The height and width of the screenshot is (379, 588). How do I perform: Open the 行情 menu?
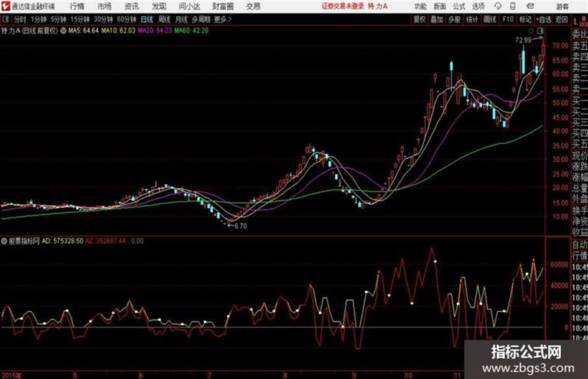(77, 6)
